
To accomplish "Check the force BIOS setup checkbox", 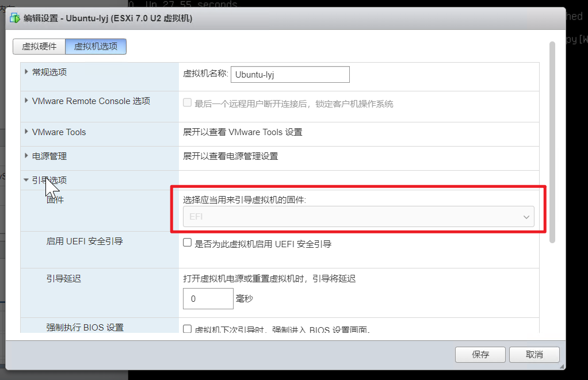I will tap(187, 329).
